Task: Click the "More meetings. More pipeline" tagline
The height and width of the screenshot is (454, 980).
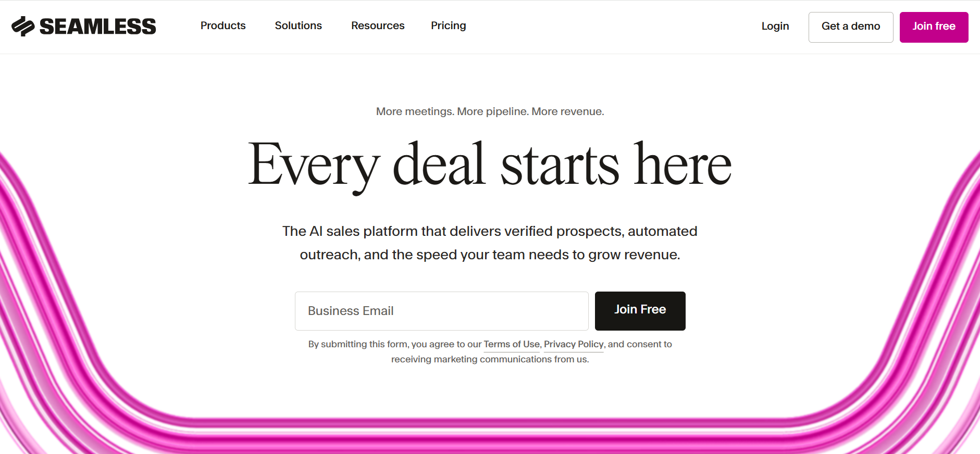Action: pos(490,111)
